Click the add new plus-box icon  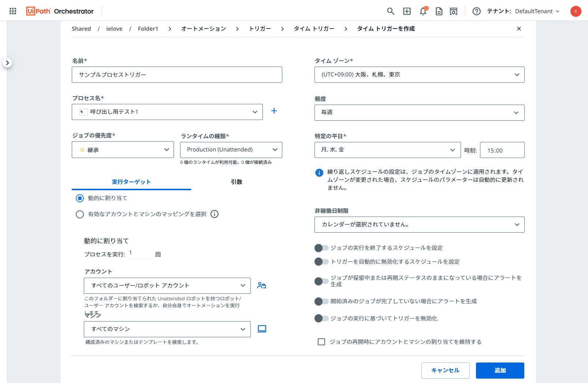tap(407, 11)
